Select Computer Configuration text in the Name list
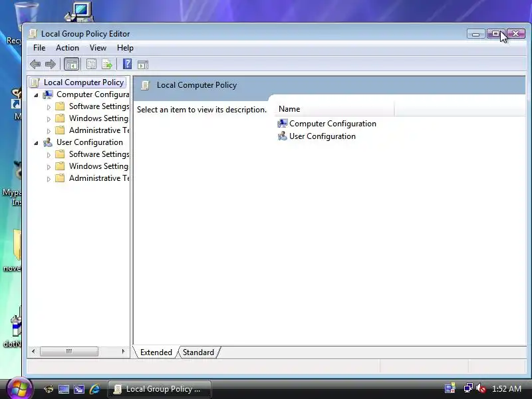This screenshot has height=399, width=532. 332,124
